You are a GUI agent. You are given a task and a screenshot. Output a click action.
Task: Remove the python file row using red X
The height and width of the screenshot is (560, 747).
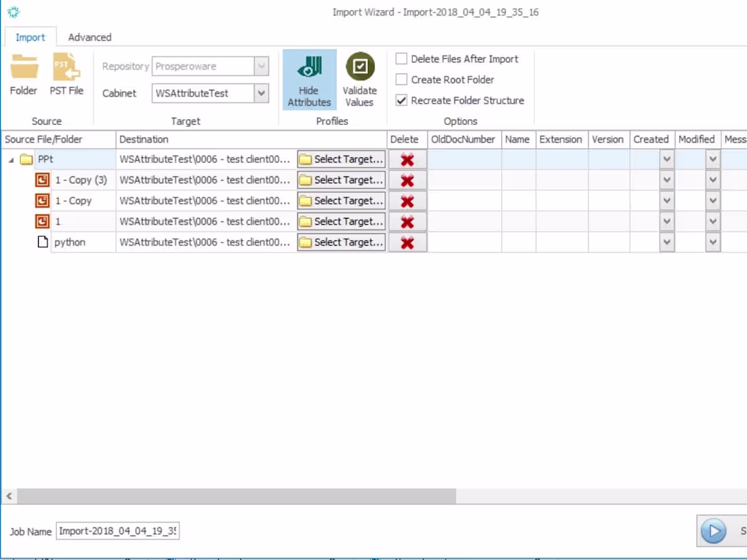[407, 242]
